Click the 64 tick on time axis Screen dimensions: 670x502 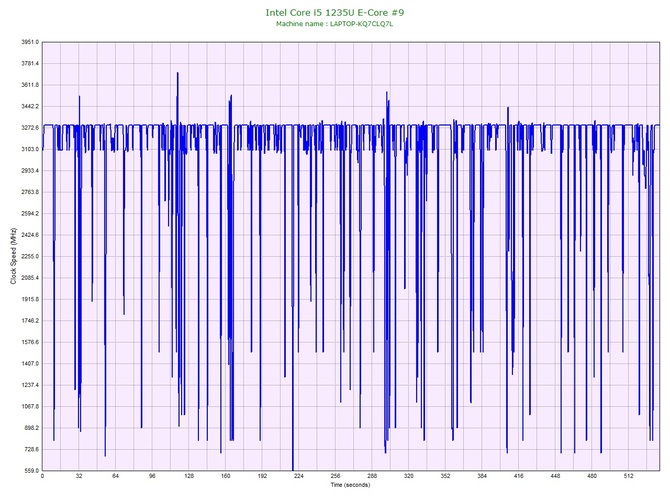(x=115, y=476)
